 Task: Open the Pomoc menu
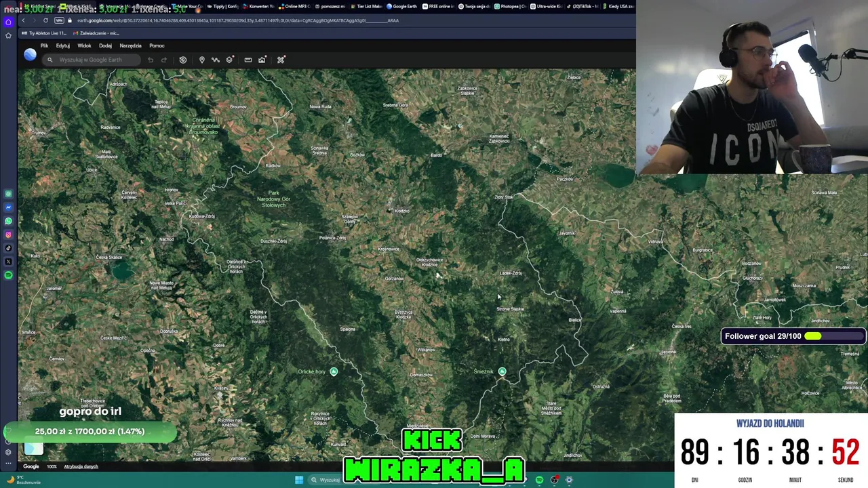pos(157,45)
